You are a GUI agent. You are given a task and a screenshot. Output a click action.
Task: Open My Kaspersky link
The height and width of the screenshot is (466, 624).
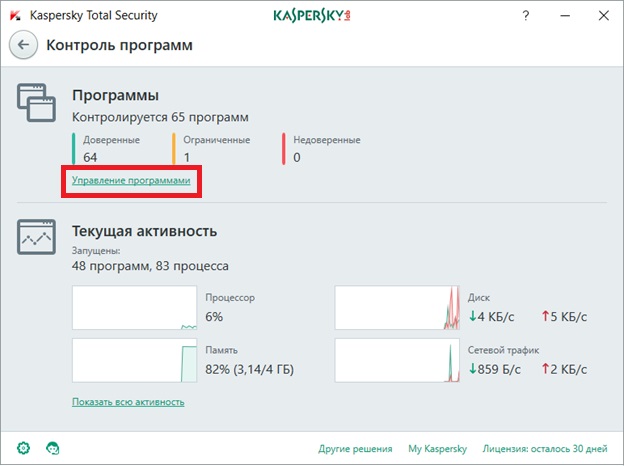tap(437, 449)
